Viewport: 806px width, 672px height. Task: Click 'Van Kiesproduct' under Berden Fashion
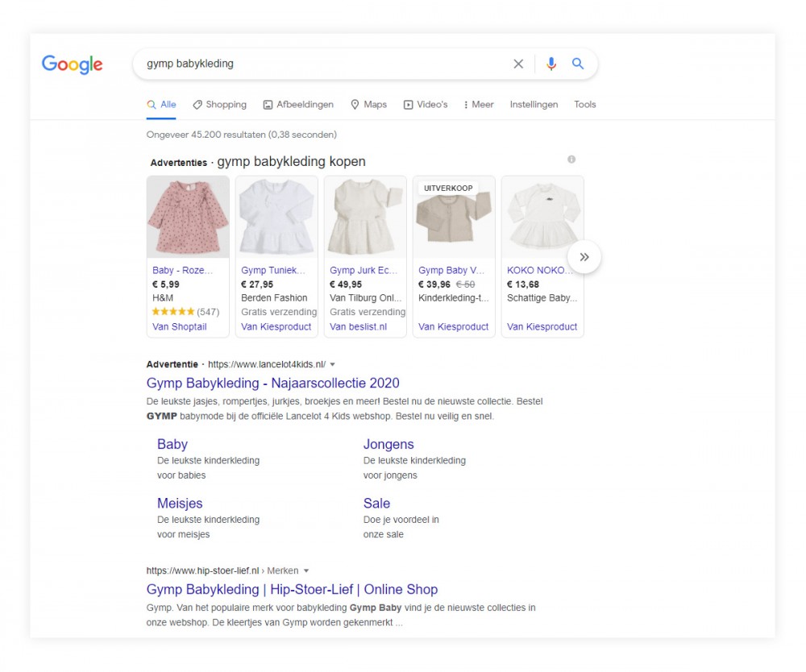tap(276, 327)
